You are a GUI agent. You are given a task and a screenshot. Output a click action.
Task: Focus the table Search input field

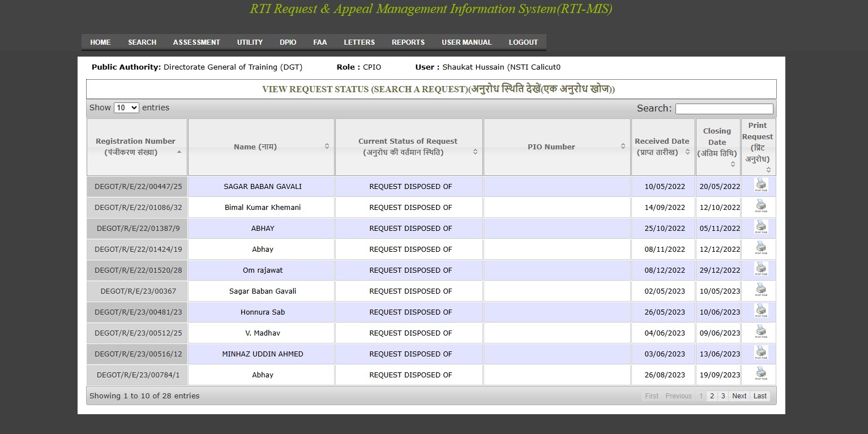point(724,109)
